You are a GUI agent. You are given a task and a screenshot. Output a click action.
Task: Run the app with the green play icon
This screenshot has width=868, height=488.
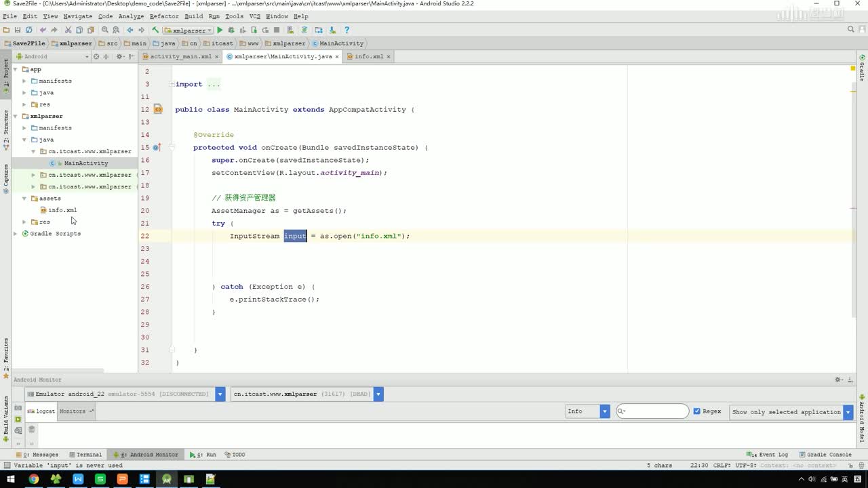220,30
